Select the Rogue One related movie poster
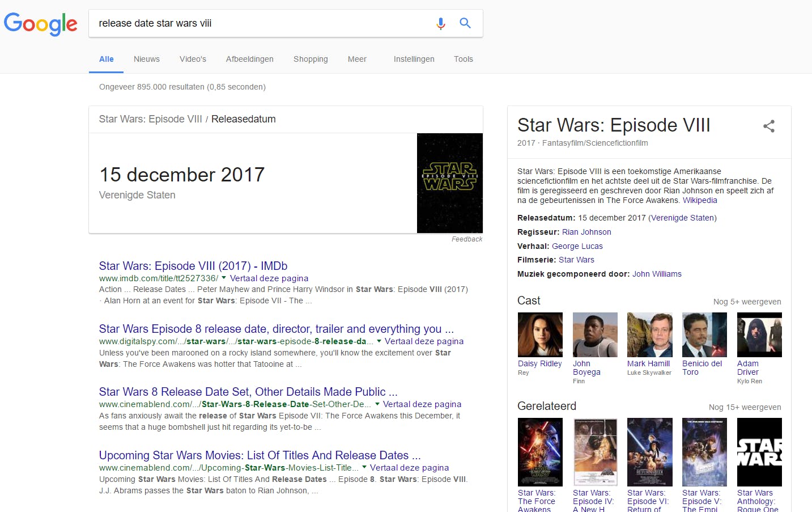This screenshot has height=512, width=812. (759, 452)
